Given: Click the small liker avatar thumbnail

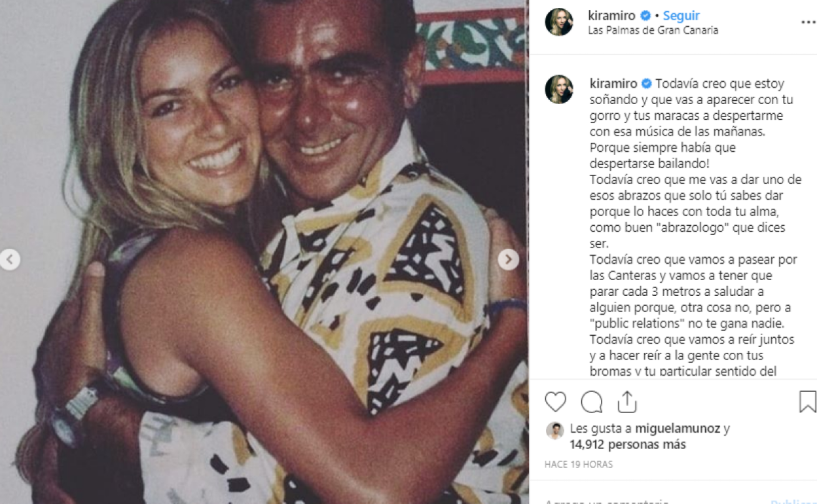Looking at the screenshot, I should [x=554, y=430].
